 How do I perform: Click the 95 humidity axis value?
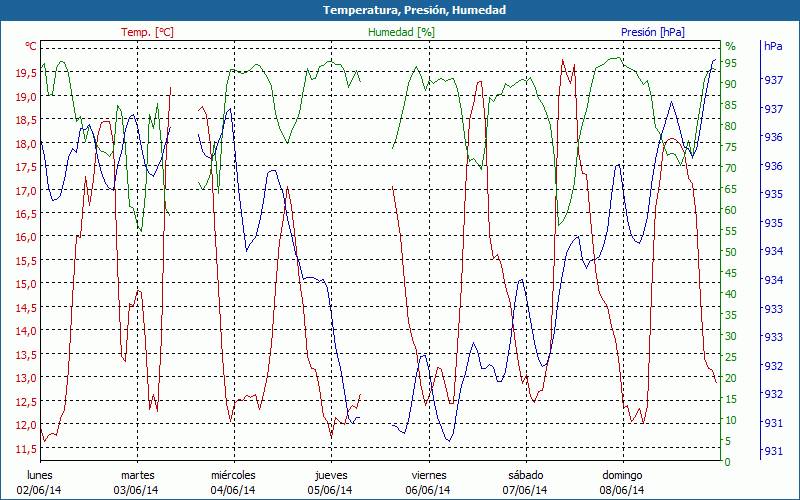coord(731,63)
